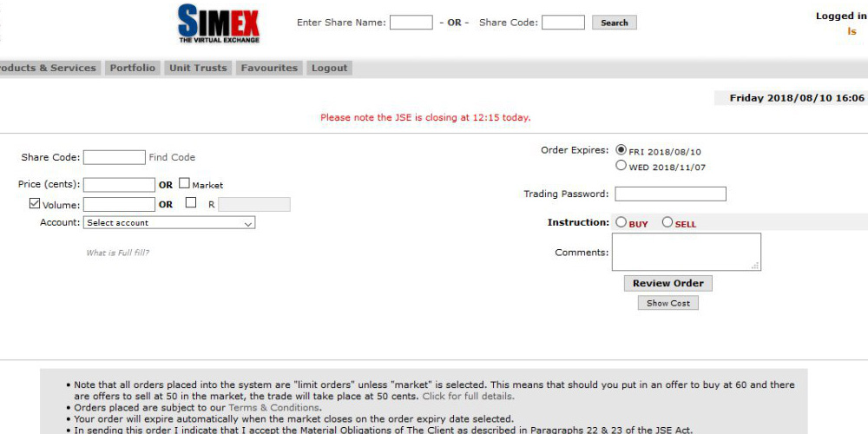The width and height of the screenshot is (868, 434).
Task: Open What is Full fill help link
Action: pos(117,253)
